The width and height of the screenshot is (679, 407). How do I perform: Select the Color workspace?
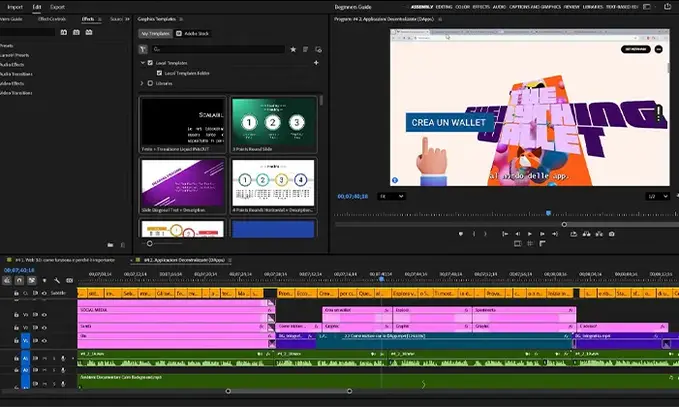click(x=462, y=7)
